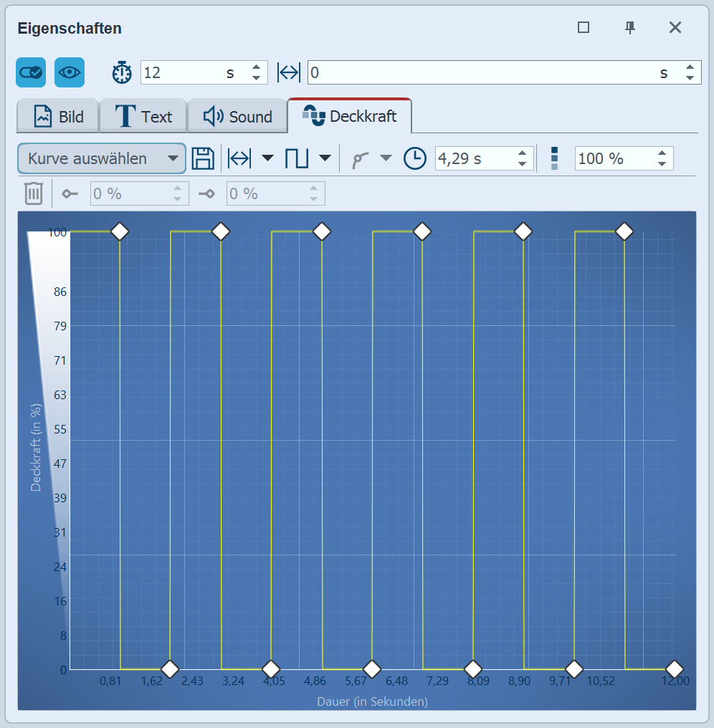Switch to the Bild tab
Screen dimensions: 714x728
coord(58,117)
